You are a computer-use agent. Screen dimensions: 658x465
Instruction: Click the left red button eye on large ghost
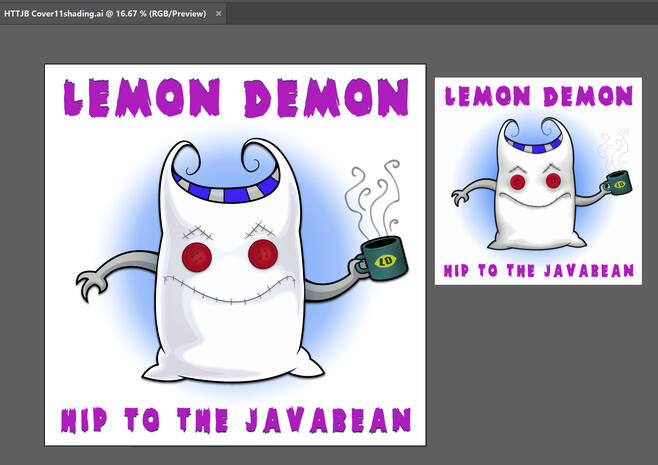(x=197, y=256)
